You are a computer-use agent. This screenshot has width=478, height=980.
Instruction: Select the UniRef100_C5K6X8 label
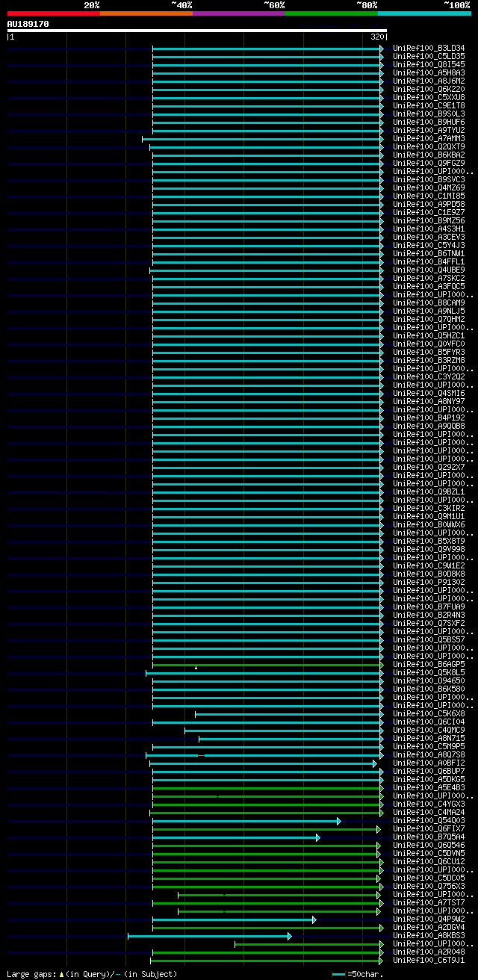click(429, 714)
